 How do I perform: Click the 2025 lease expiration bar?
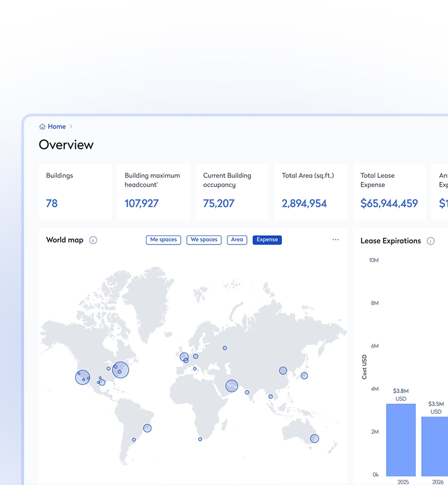tap(401, 440)
